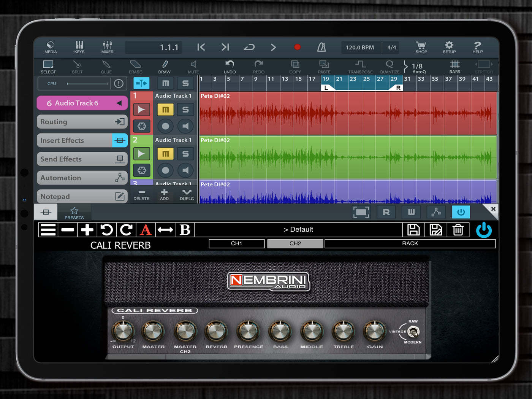532x399 pixels.
Task: Switch to the CH2 tab
Action: point(295,243)
